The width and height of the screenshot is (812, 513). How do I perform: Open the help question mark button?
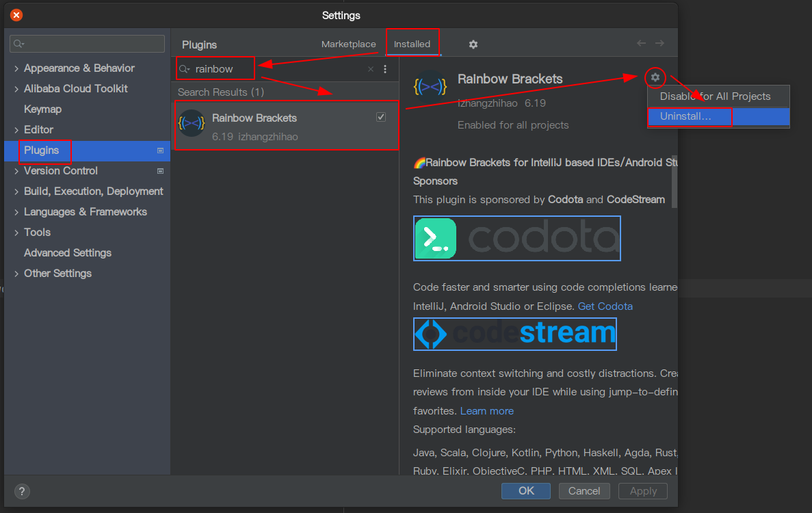point(22,491)
